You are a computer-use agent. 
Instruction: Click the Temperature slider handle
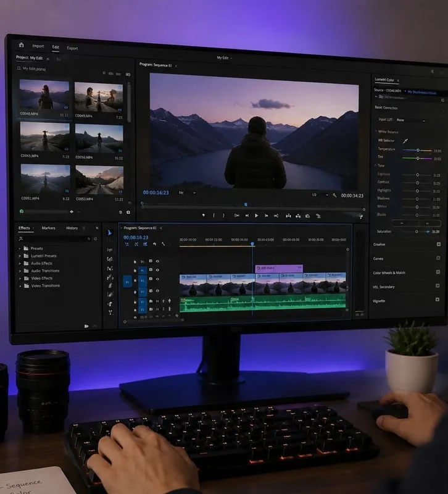click(418, 150)
